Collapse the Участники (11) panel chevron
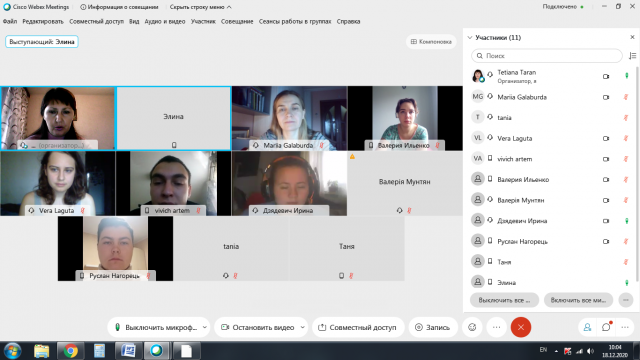The width and height of the screenshot is (640, 360). pyautogui.click(x=469, y=38)
